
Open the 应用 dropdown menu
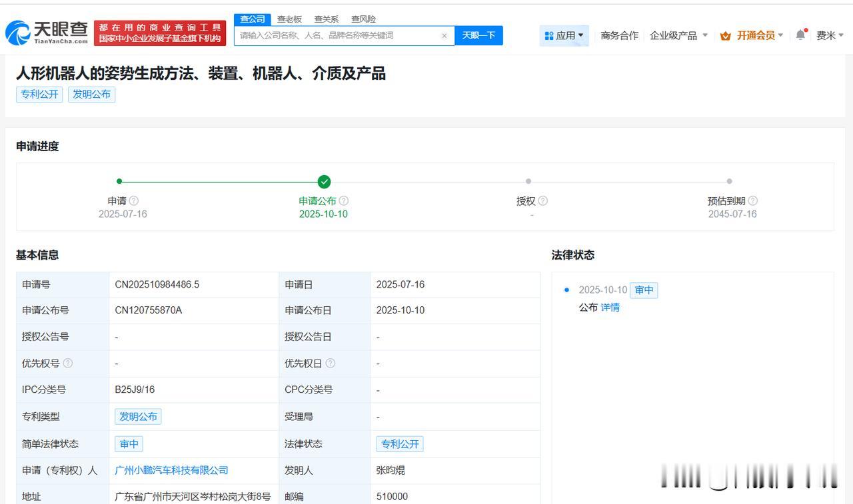564,36
